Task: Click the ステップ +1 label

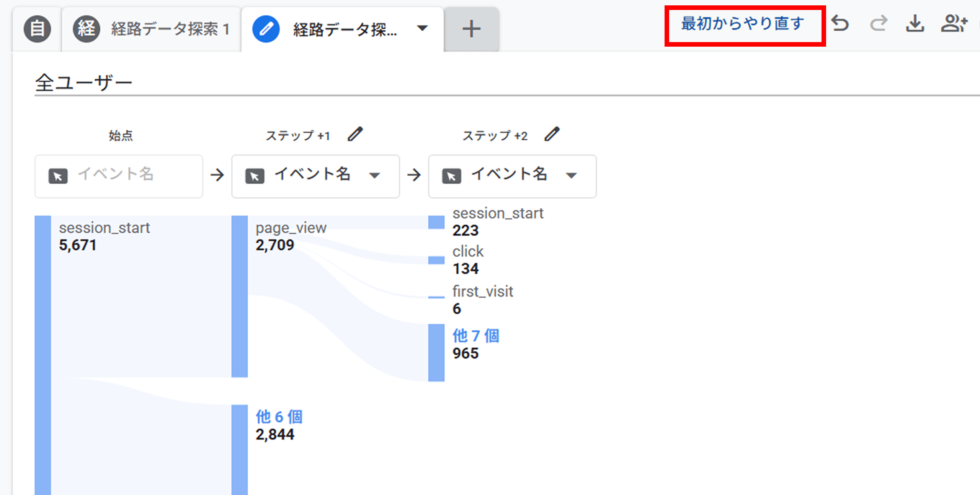Action: pos(298,135)
